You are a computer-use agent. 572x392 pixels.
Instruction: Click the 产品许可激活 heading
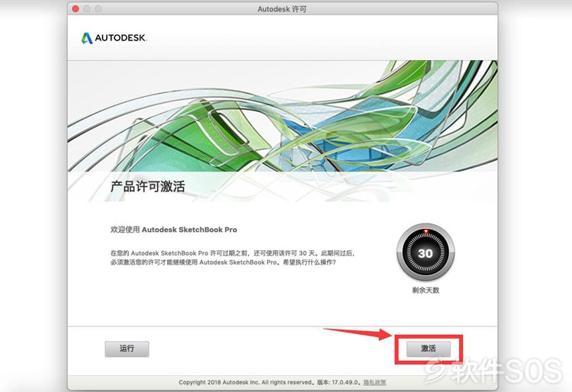pyautogui.click(x=148, y=186)
